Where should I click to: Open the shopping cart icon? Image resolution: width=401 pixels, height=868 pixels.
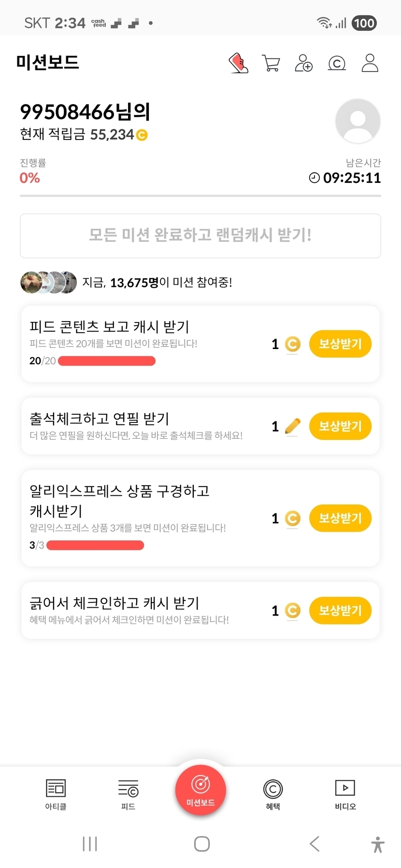(271, 63)
